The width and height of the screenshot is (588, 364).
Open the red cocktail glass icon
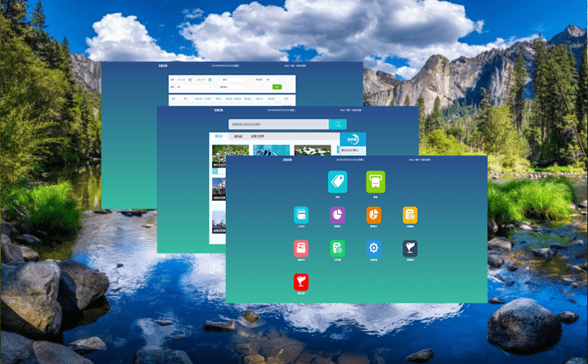pyautogui.click(x=301, y=282)
